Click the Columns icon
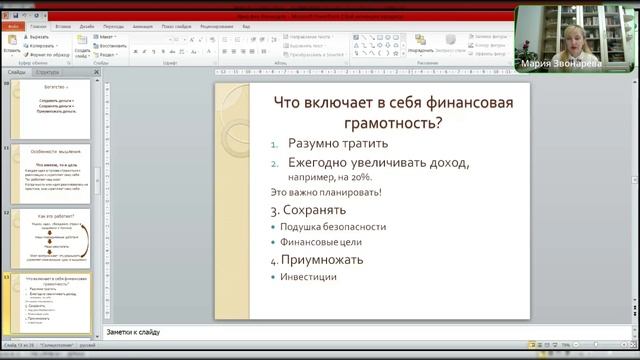Viewport: 640px width, 360px height. click(264, 51)
